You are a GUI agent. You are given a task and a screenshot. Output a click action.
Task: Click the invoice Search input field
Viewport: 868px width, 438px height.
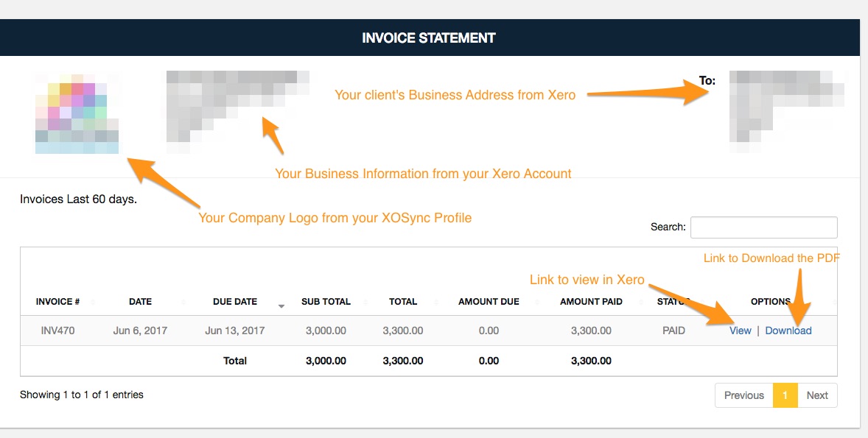click(x=763, y=227)
